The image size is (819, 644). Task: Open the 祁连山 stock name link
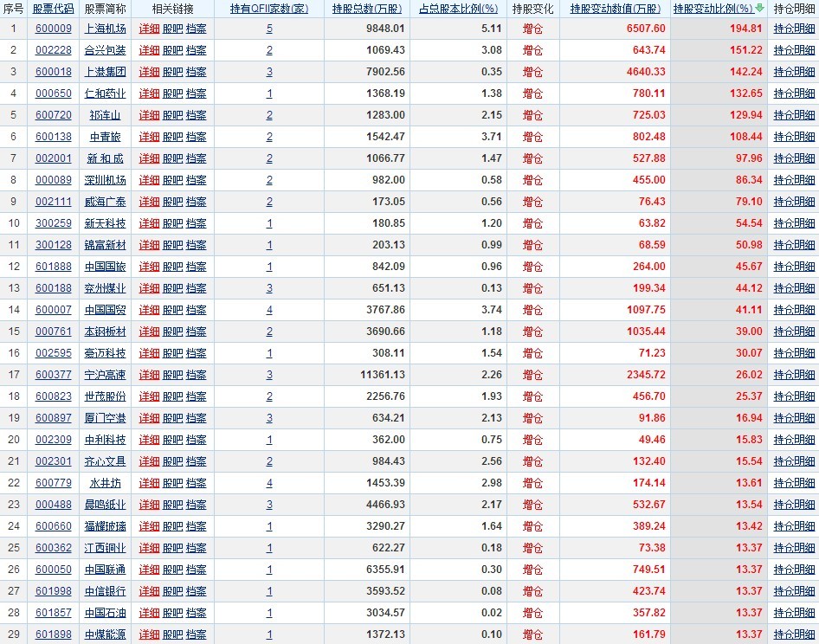(x=105, y=115)
